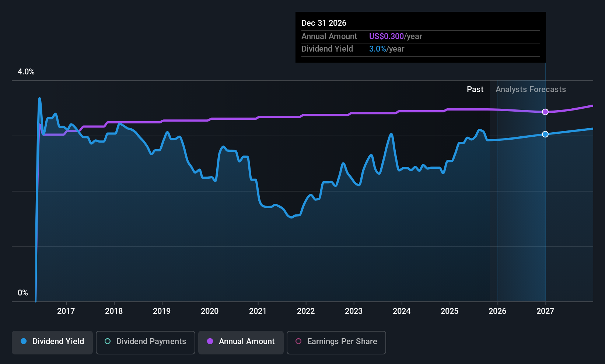Viewport: 605px width, 364px height.
Task: Click the blue 3.0% yield value in tooltip
Action: pyautogui.click(x=378, y=49)
